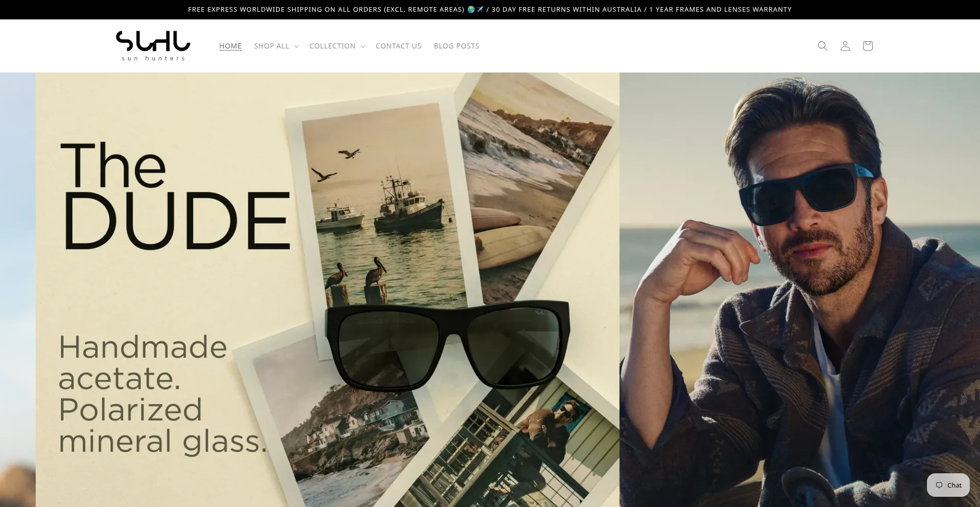Expand the SHOP ALL dropdown menu
Viewport: 980px width, 507px height.
click(276, 46)
